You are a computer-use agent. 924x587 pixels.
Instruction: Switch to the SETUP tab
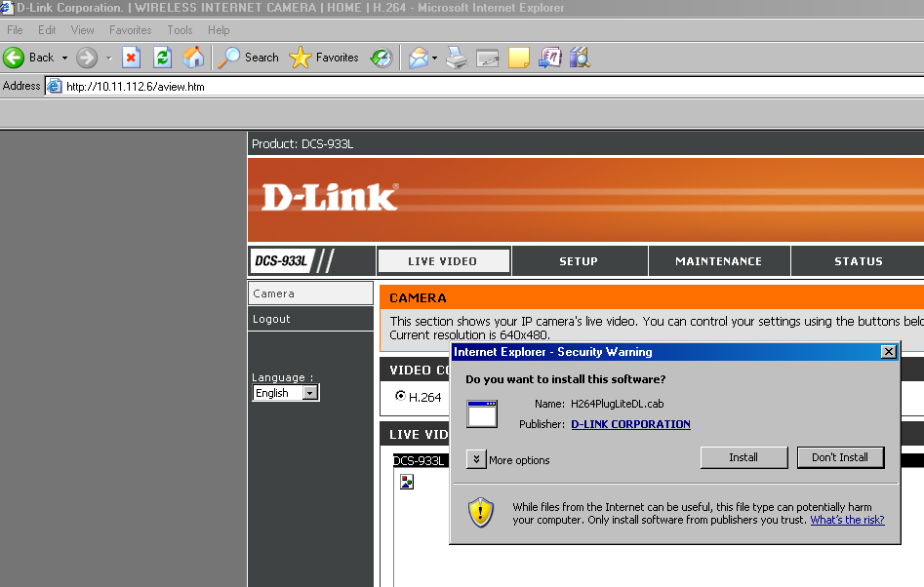tap(579, 261)
